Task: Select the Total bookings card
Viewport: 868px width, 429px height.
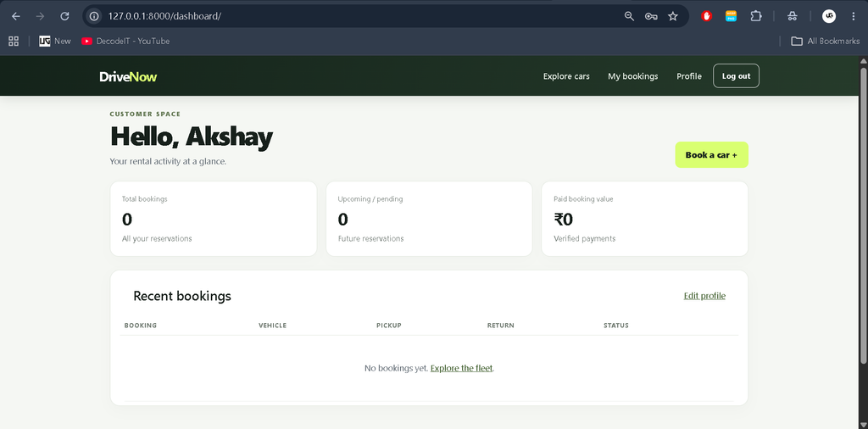Action: coord(214,219)
